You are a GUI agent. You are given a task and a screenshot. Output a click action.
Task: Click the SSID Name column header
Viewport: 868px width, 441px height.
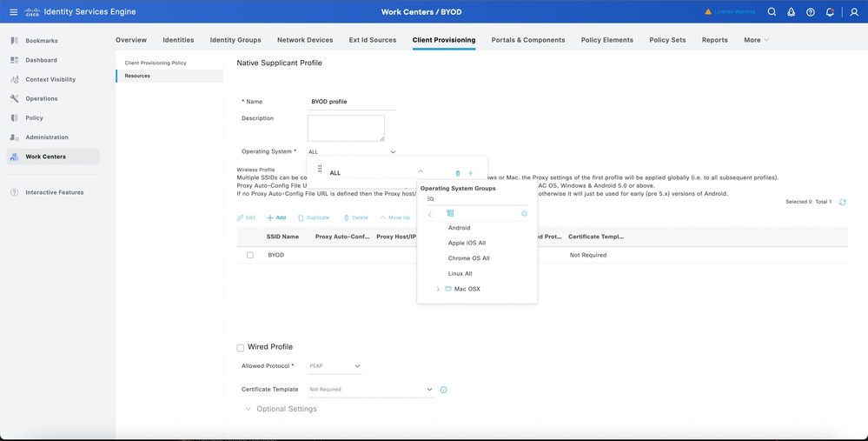(x=282, y=237)
